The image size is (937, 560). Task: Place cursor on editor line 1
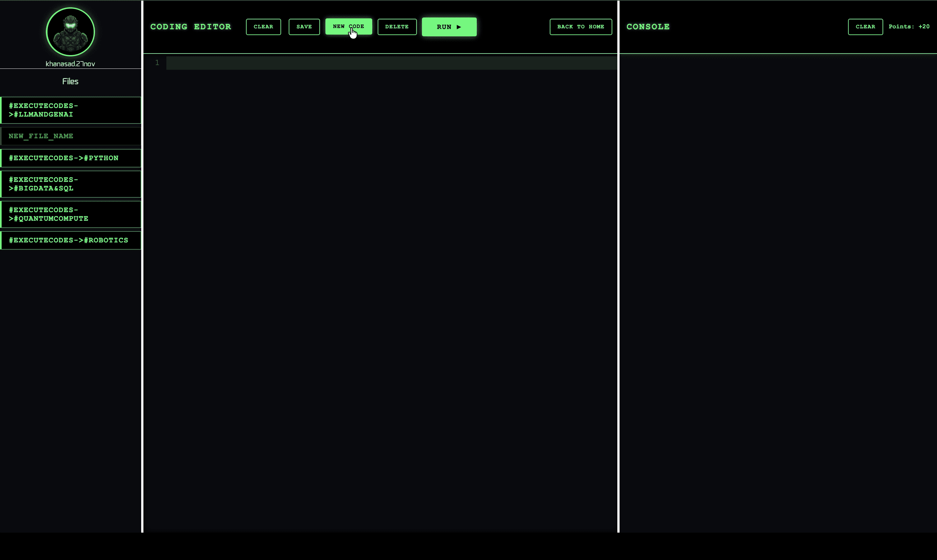tap(391, 63)
